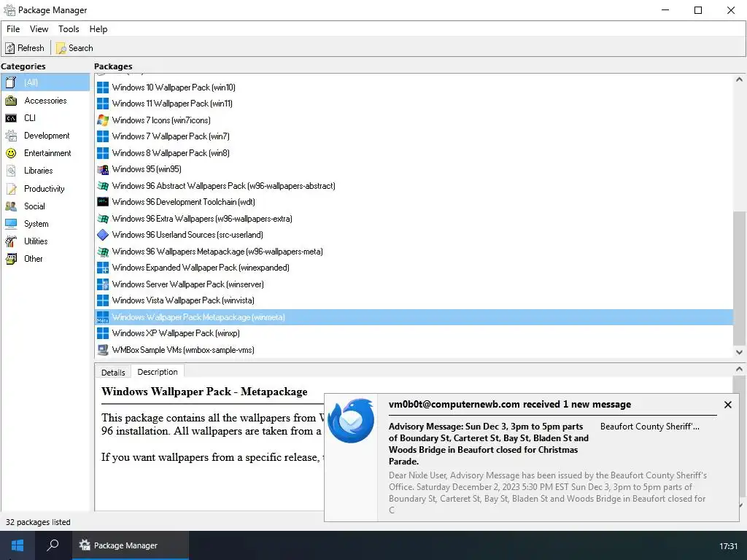
Task: Select the (All) category icon
Action: tap(11, 82)
